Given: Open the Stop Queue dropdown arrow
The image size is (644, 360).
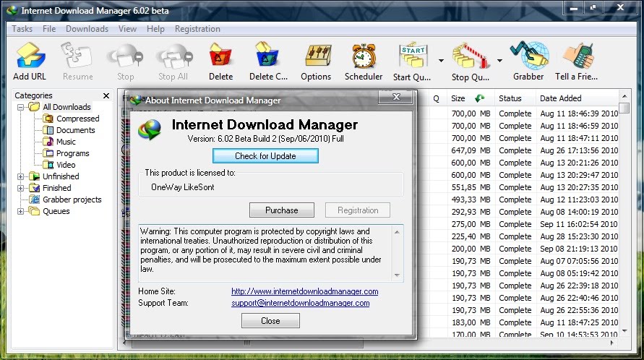Looking at the screenshot, I should (x=500, y=61).
